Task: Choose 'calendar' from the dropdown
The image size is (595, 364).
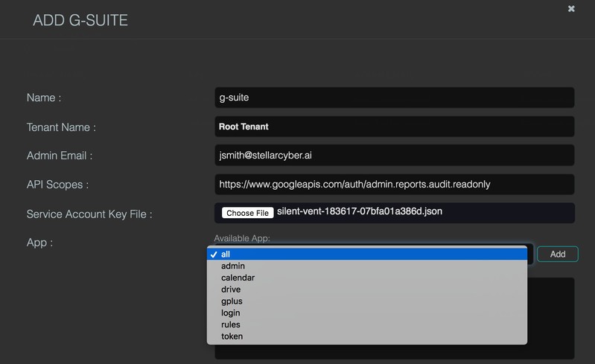Action: [367, 278]
